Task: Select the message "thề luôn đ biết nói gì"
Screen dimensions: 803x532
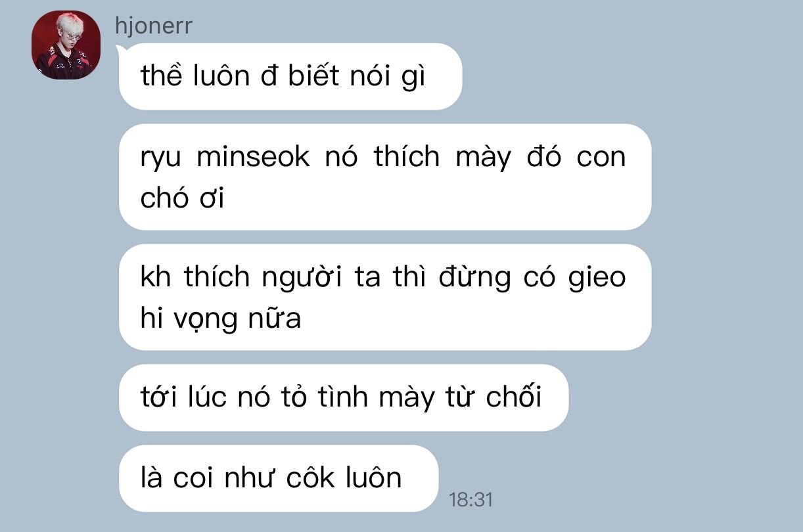Action: [290, 77]
